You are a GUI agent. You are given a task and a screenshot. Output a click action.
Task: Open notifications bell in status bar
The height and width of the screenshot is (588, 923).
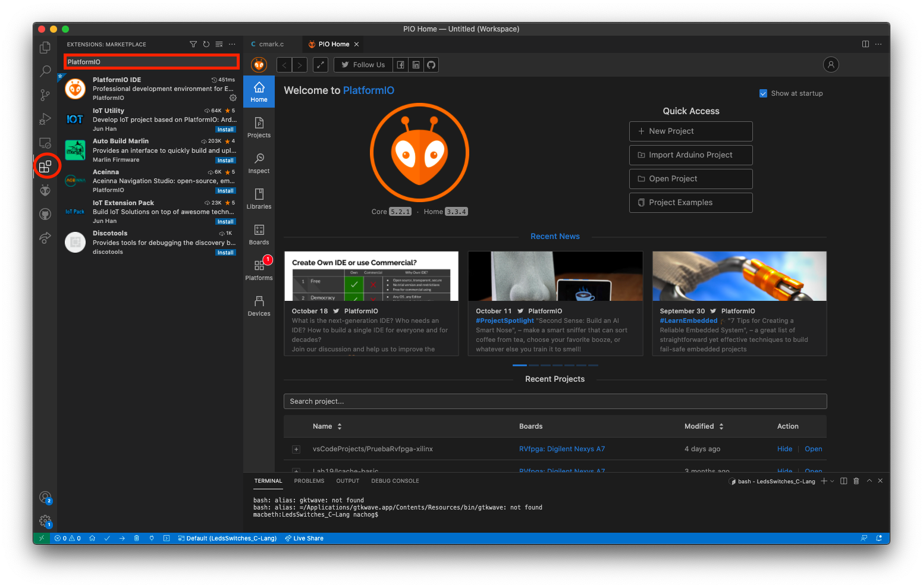pyautogui.click(x=879, y=538)
